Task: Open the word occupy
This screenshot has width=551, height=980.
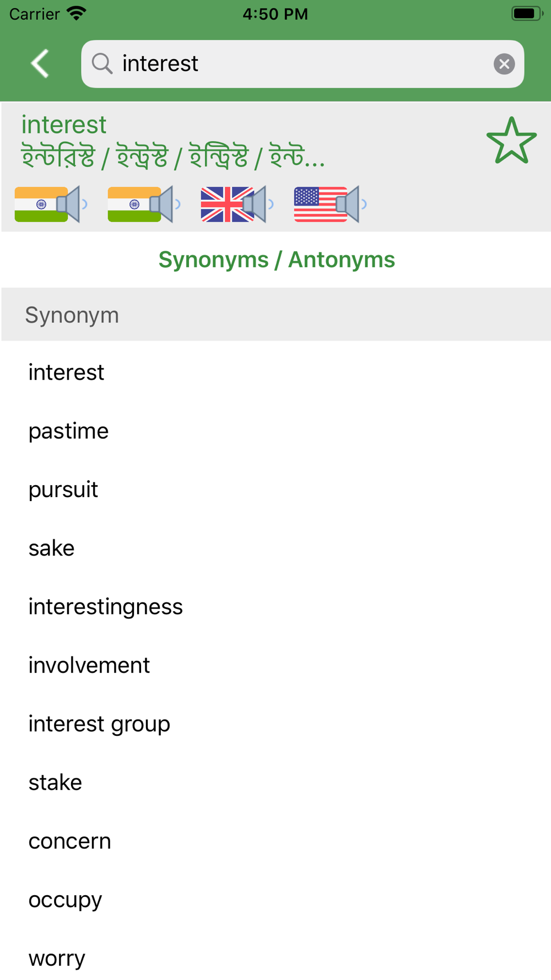Action: [275, 900]
